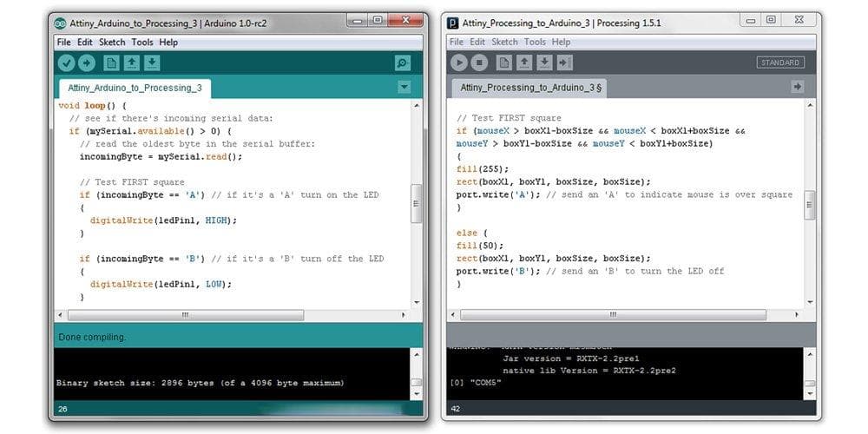Minimize the Arduino window
The width and height of the screenshot is (868, 434).
[358, 21]
